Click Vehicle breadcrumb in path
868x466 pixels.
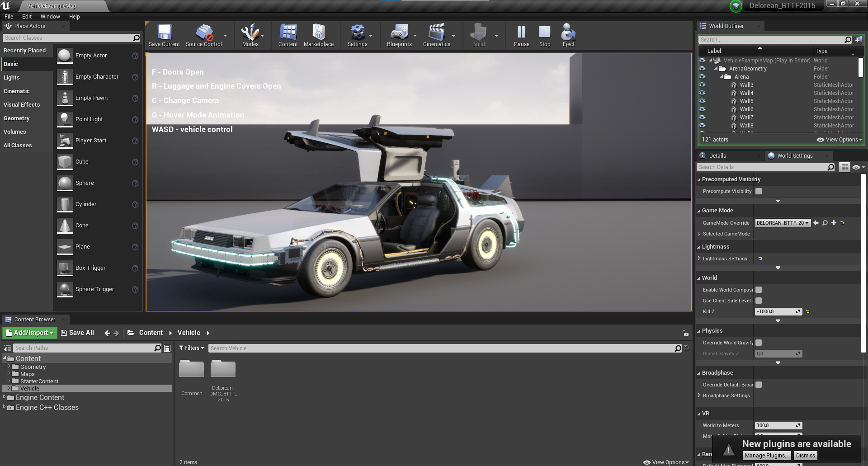click(x=189, y=333)
